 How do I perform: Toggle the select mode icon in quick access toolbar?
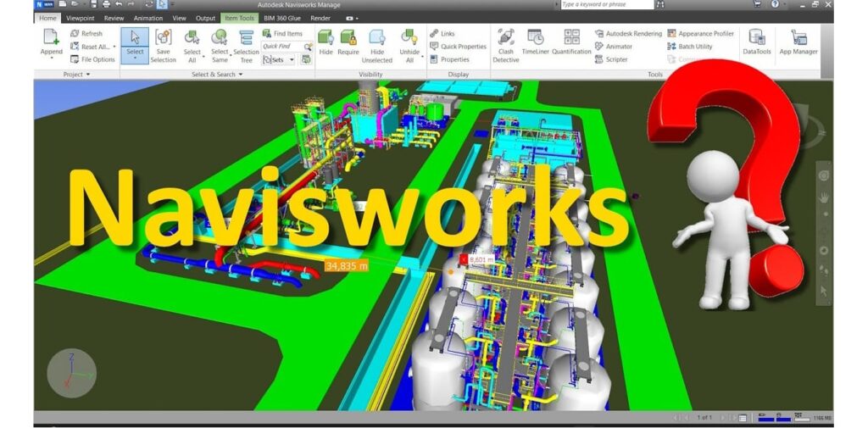pos(162,4)
